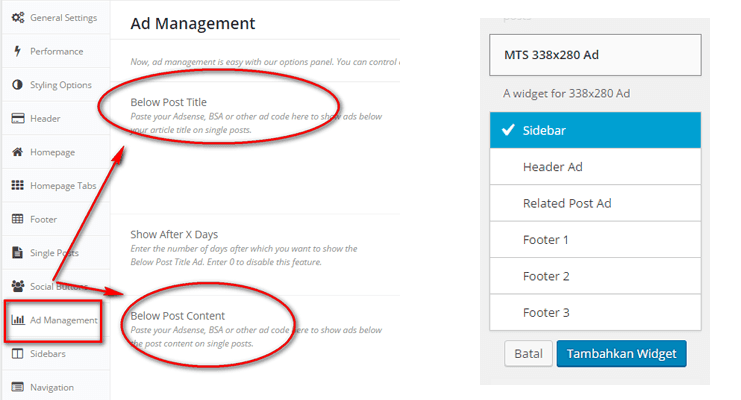Viewport: 741px width, 400px height.
Task: Select the checked Sidebar widget area
Action: point(595,130)
